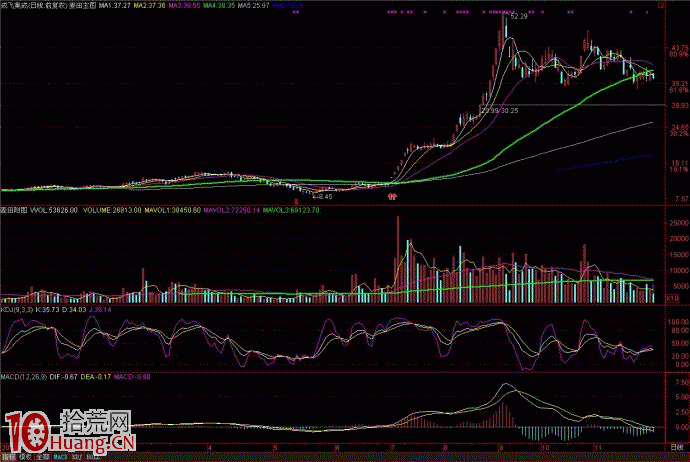Click the VVOL:53626.00 value in volume panel
The height and width of the screenshot is (462, 690).
[53, 210]
